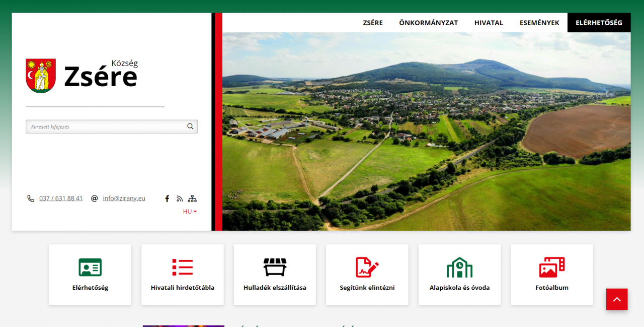The height and width of the screenshot is (327, 644).
Task: Open the Önkormányzat menu
Action: coord(428,23)
